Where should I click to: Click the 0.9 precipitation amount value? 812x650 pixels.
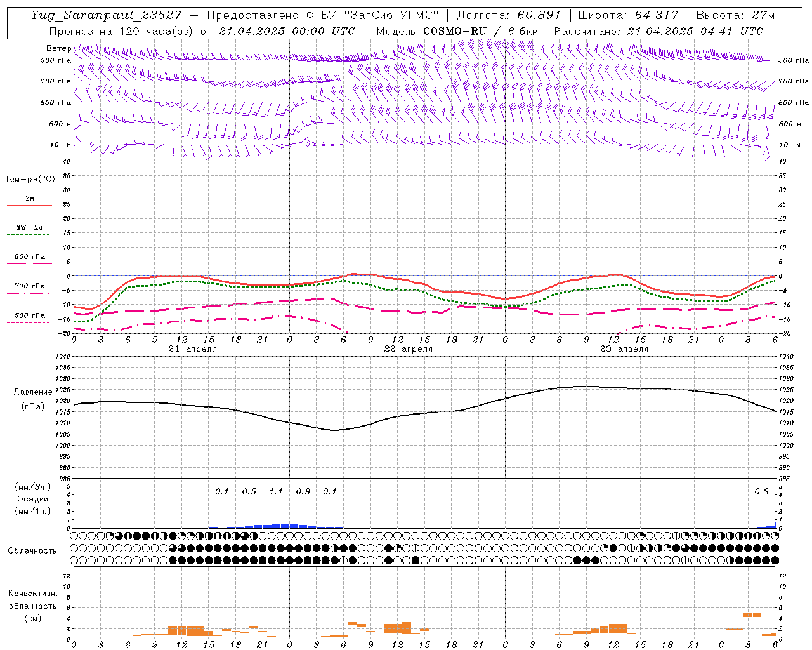coord(303,491)
